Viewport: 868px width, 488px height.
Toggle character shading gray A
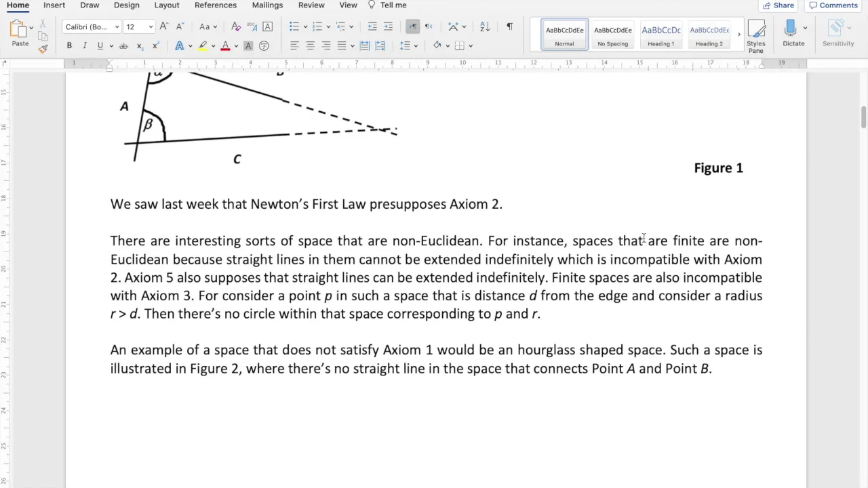pos(248,45)
